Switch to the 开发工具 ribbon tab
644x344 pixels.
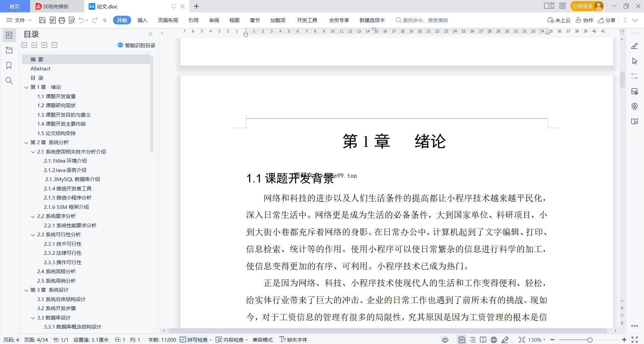pyautogui.click(x=307, y=20)
